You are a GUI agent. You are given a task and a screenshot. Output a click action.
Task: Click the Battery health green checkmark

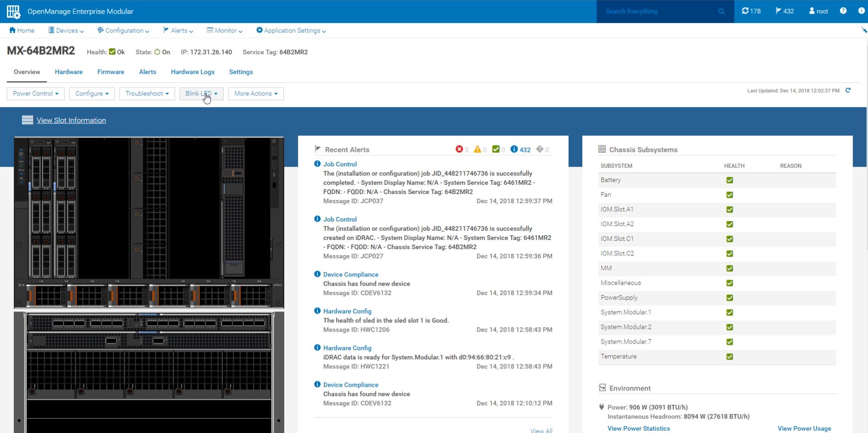730,180
